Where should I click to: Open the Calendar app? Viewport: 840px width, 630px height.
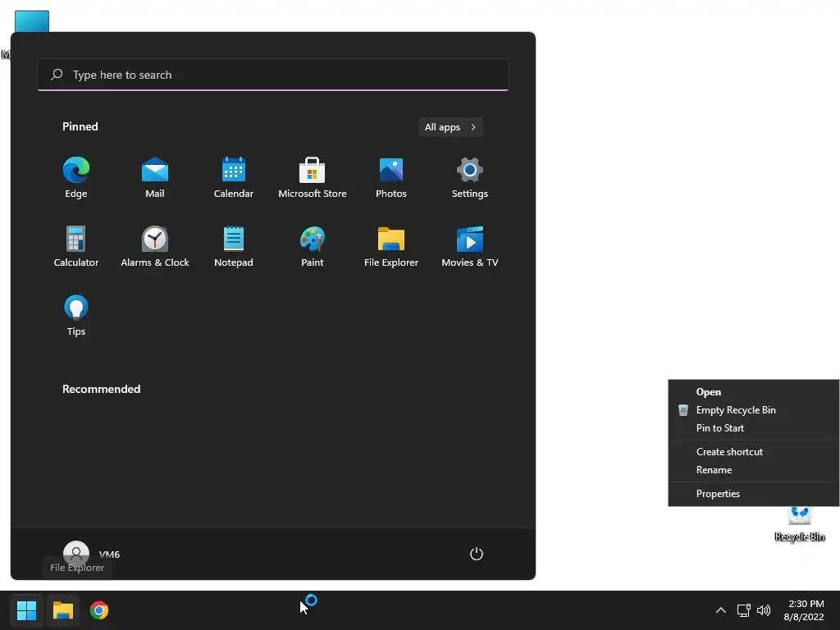click(x=234, y=178)
